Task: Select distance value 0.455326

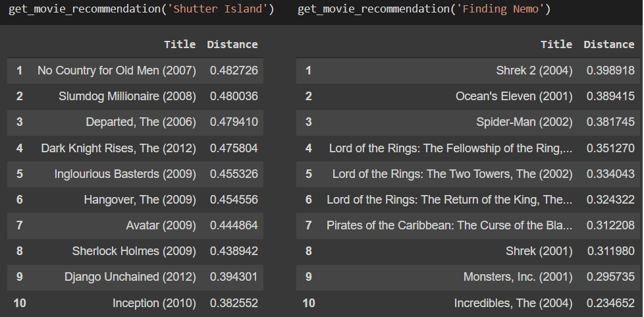Action: [x=234, y=173]
